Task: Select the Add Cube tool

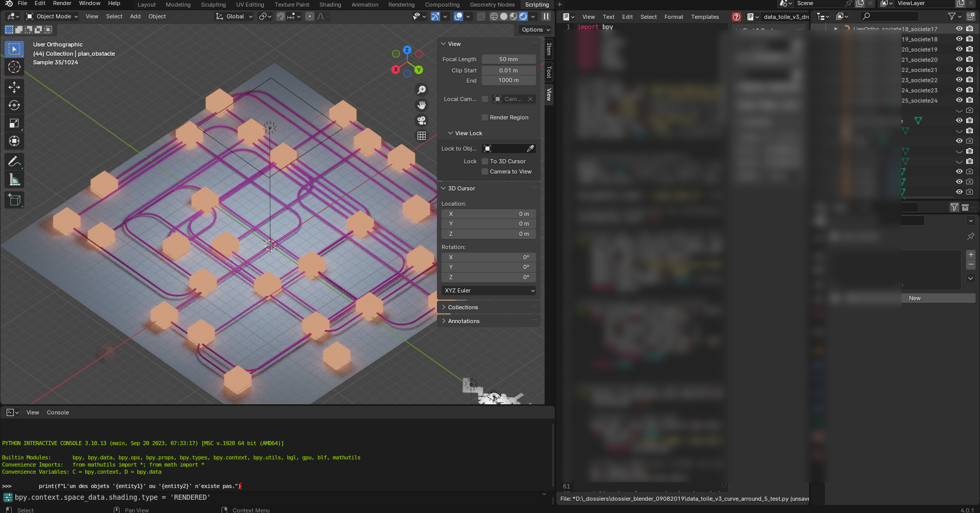Action: pyautogui.click(x=14, y=200)
